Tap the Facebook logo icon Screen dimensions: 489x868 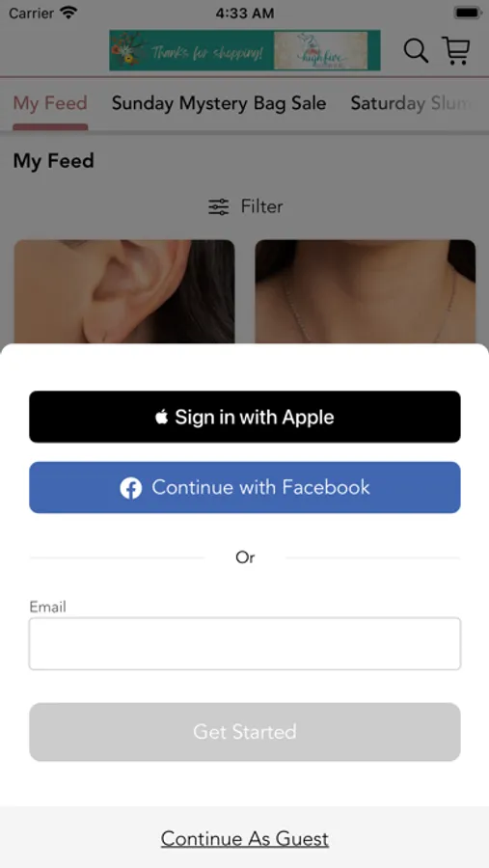coord(131,488)
